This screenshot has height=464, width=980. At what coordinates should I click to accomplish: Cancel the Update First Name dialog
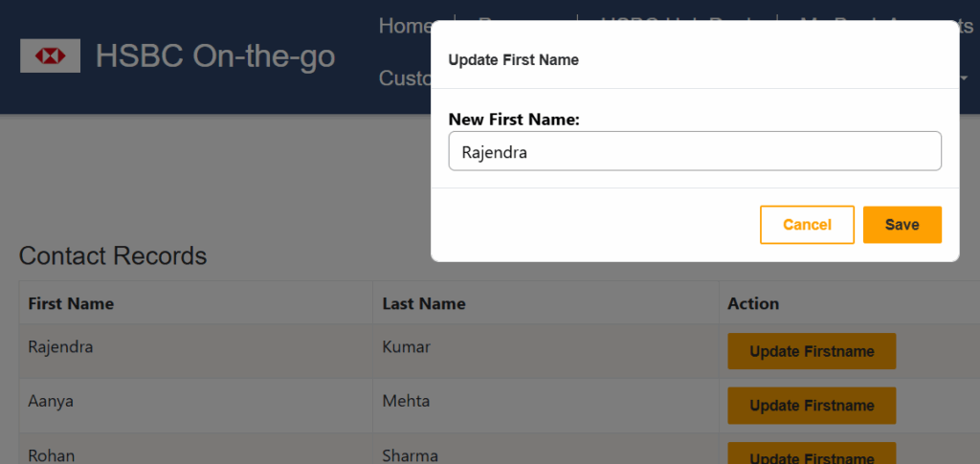point(807,225)
